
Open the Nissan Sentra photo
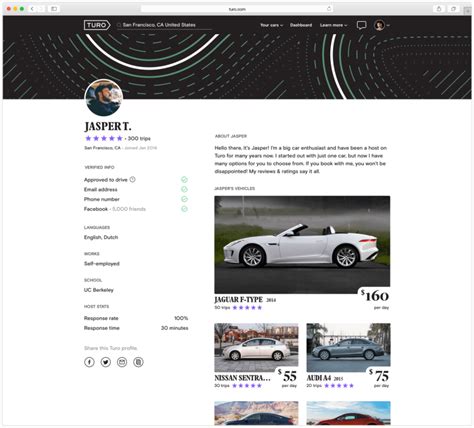point(256,347)
